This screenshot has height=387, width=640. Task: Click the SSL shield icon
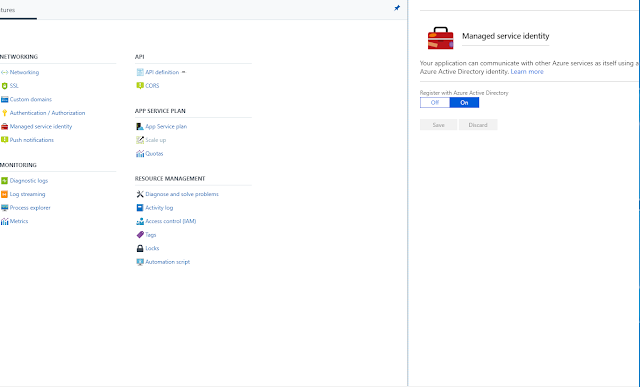4,86
